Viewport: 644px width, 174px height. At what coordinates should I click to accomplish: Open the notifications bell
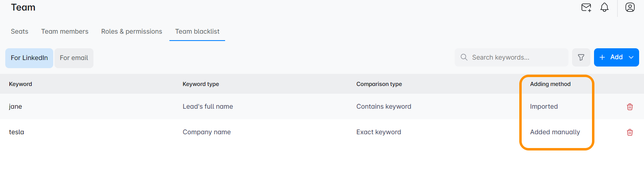coord(605,7)
